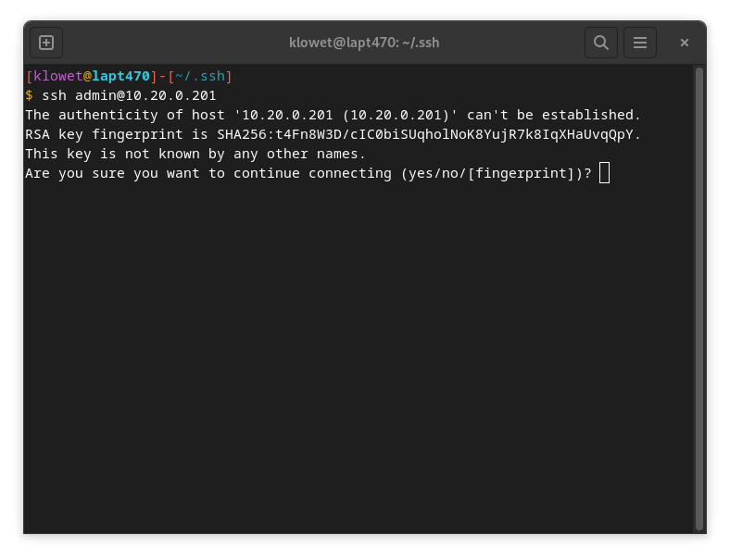Click the window title klowet@lapt470: ~/.ssh
This screenshot has height=560, width=730.
[x=364, y=43]
